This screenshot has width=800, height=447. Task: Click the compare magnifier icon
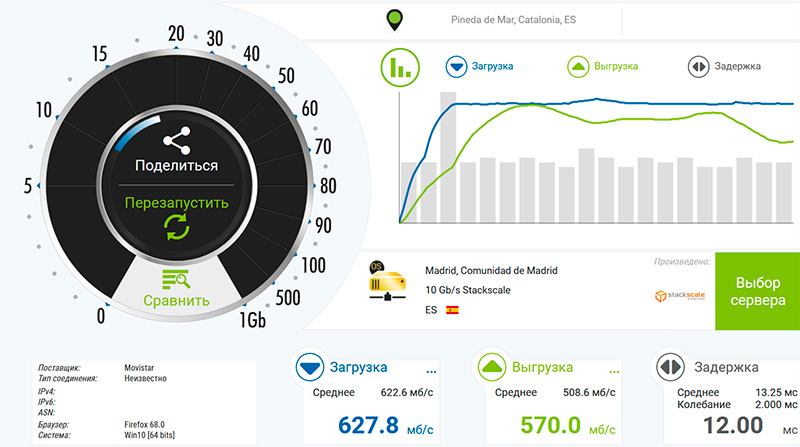pyautogui.click(x=176, y=279)
